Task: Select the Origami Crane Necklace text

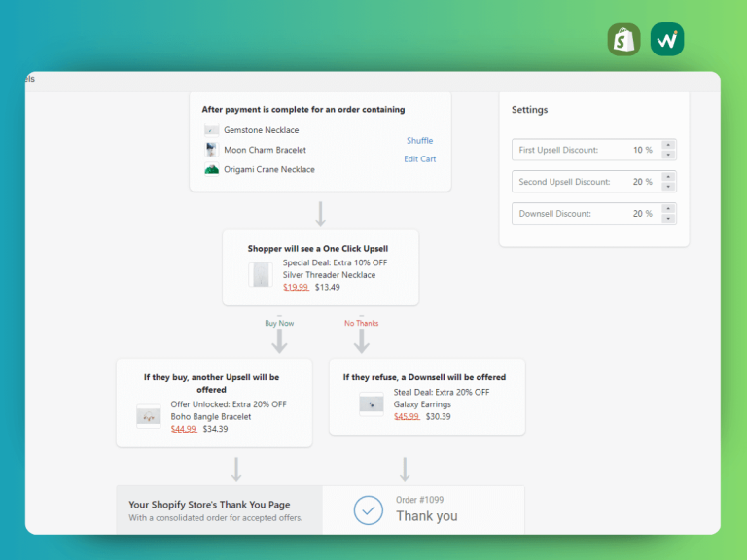Action: (x=269, y=169)
